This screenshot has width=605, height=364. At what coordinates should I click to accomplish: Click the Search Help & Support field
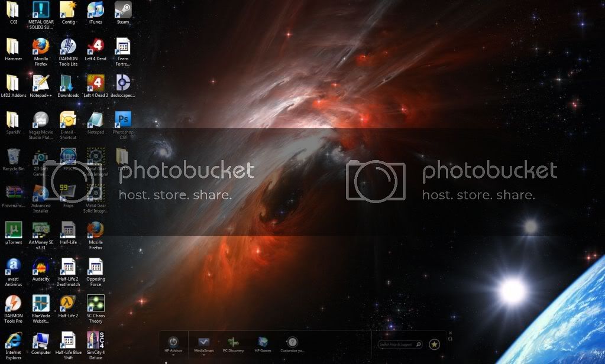click(397, 344)
